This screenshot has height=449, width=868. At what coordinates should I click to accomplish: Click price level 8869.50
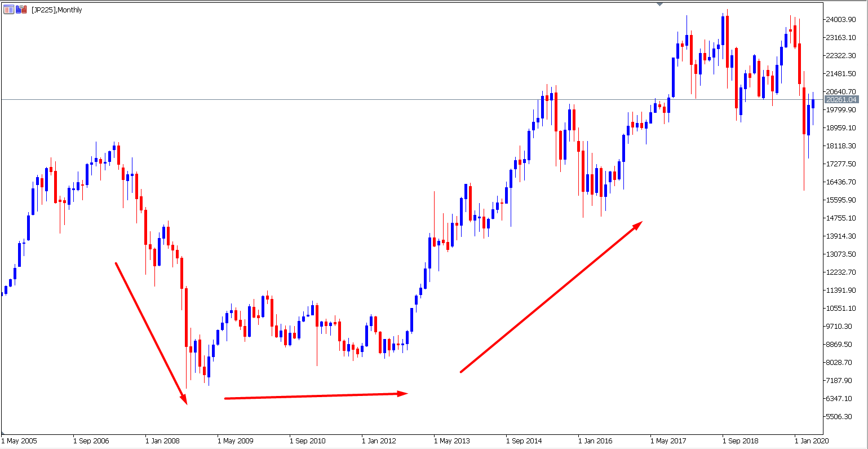(839, 345)
